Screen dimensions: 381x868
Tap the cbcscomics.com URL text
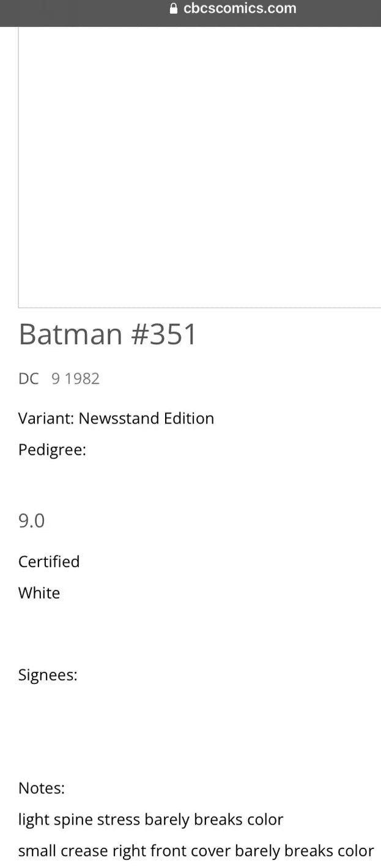(240, 9)
